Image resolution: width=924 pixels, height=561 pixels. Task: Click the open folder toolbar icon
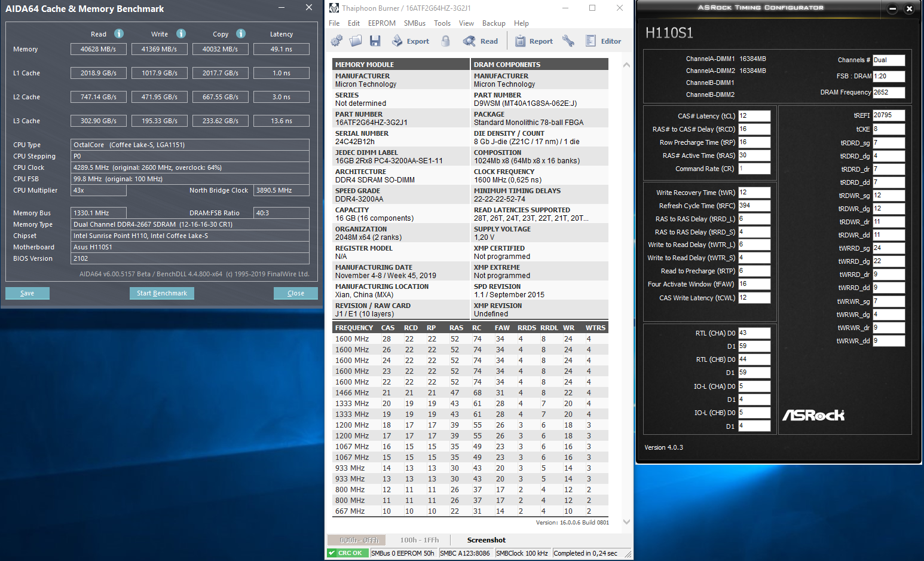356,41
